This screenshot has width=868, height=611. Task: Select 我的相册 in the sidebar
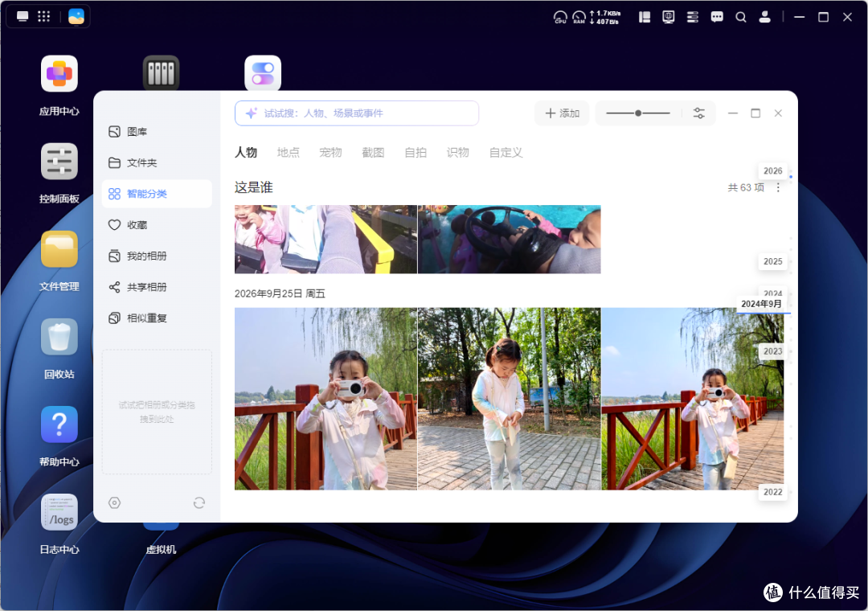click(157, 256)
